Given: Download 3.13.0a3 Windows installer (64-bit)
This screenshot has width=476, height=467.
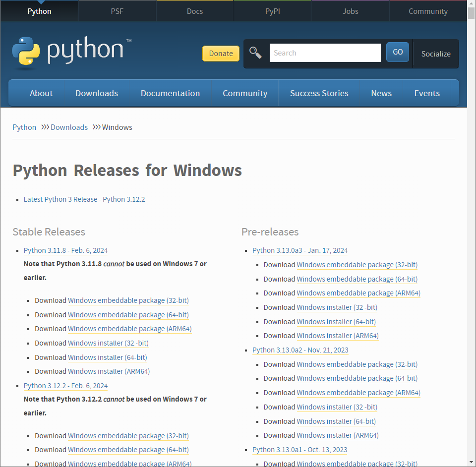Looking at the screenshot, I should tap(336, 322).
